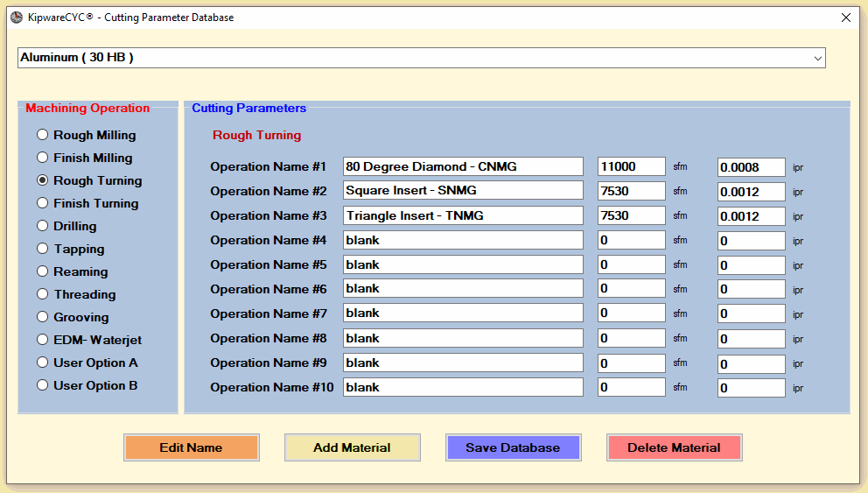This screenshot has height=493, width=868.
Task: Click the blue Save Database button
Action: 513,447
